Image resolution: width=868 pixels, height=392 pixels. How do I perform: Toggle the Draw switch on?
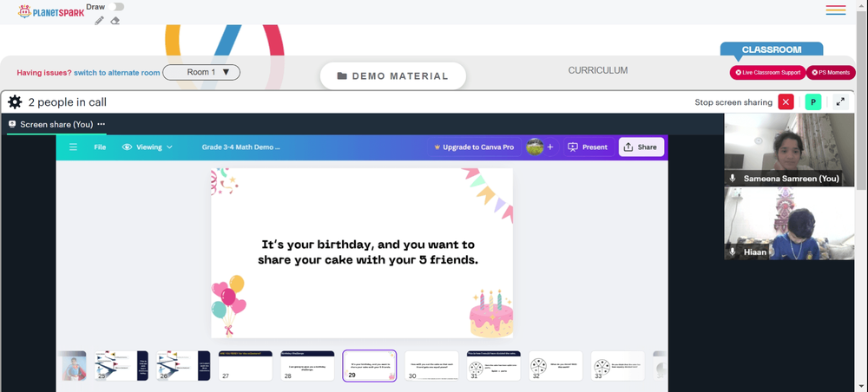(x=115, y=7)
